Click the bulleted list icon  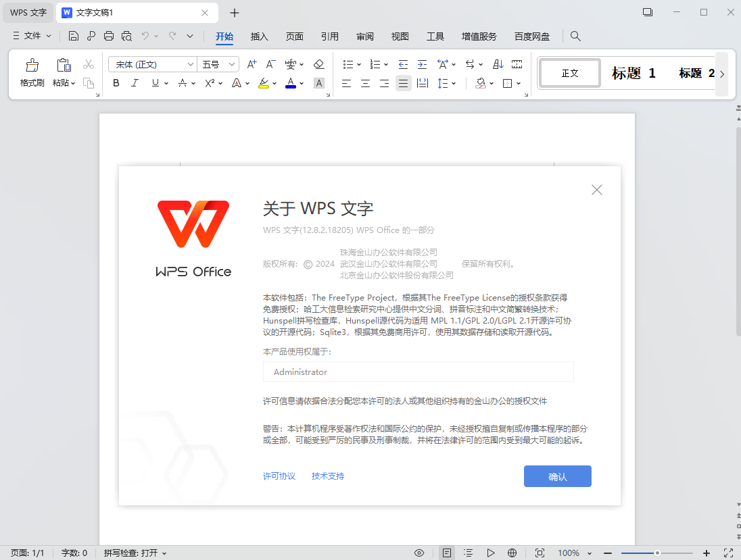tap(348, 64)
